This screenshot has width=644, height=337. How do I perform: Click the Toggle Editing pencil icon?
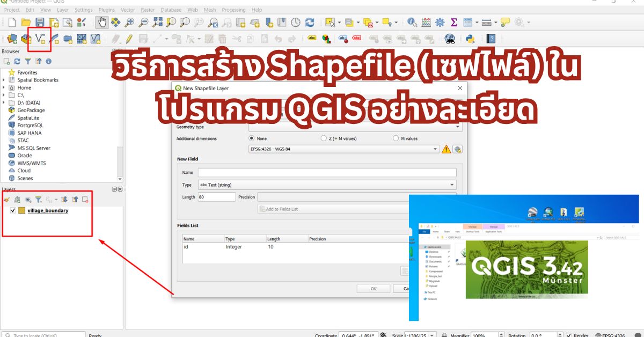[x=129, y=39]
